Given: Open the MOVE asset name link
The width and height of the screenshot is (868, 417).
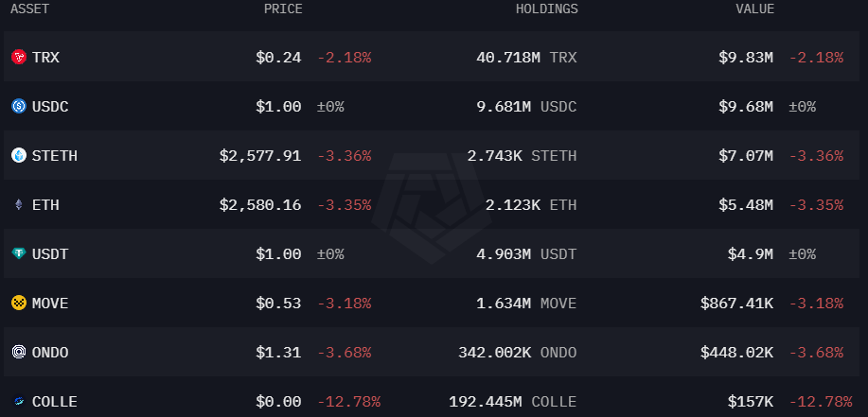Looking at the screenshot, I should point(50,304).
